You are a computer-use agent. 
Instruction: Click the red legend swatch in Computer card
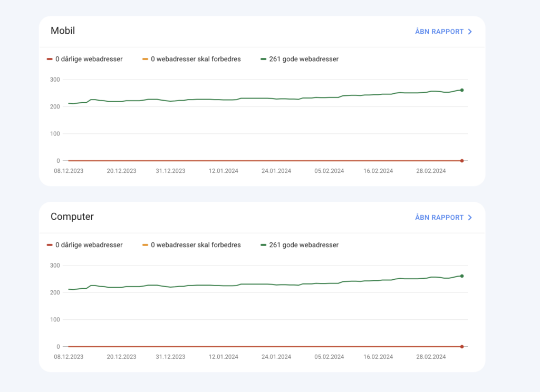tap(50, 245)
